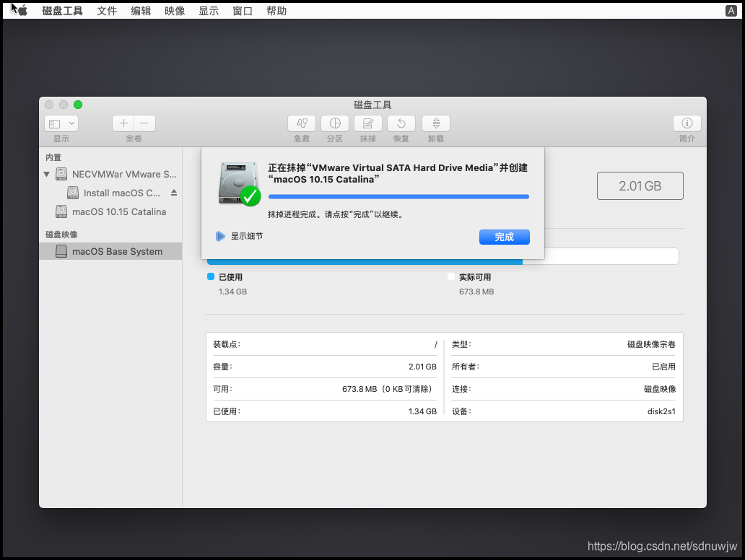The width and height of the screenshot is (745, 560).
Task: Click the 类型 磁盘映像宗卷 value
Action: (651, 344)
